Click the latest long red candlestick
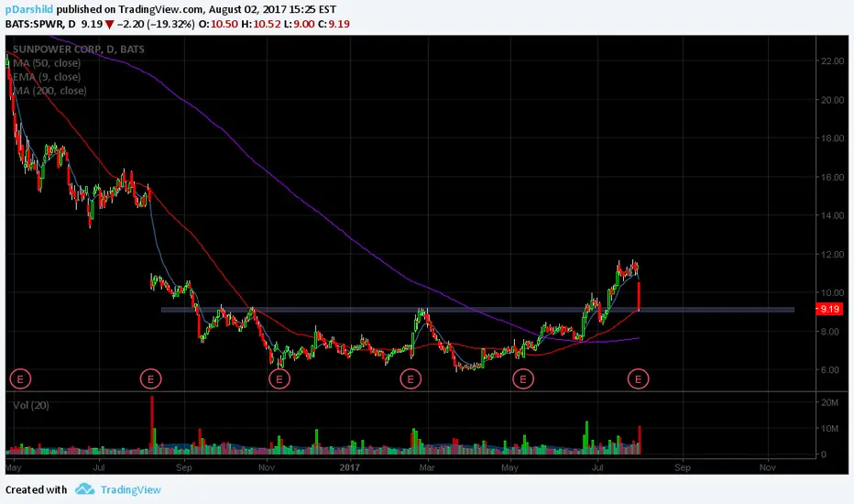This screenshot has width=854, height=504. [639, 296]
